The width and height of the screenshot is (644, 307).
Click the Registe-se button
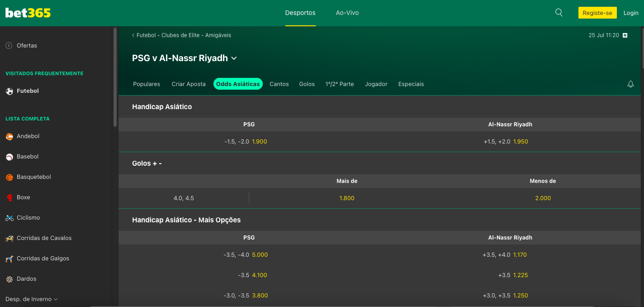[597, 13]
